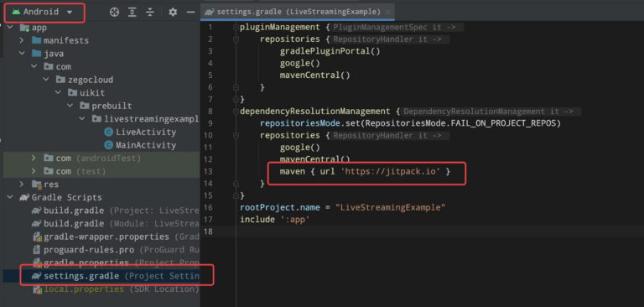Click the fold end marker at line 15

[x=236, y=195]
